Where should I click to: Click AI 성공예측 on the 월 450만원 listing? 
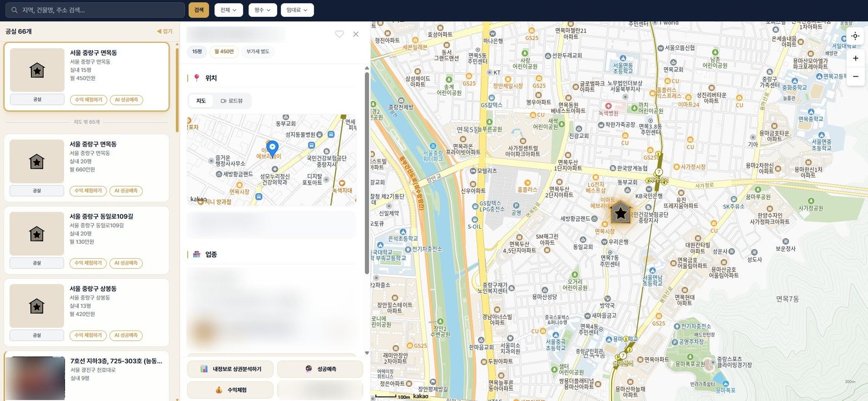coord(126,100)
